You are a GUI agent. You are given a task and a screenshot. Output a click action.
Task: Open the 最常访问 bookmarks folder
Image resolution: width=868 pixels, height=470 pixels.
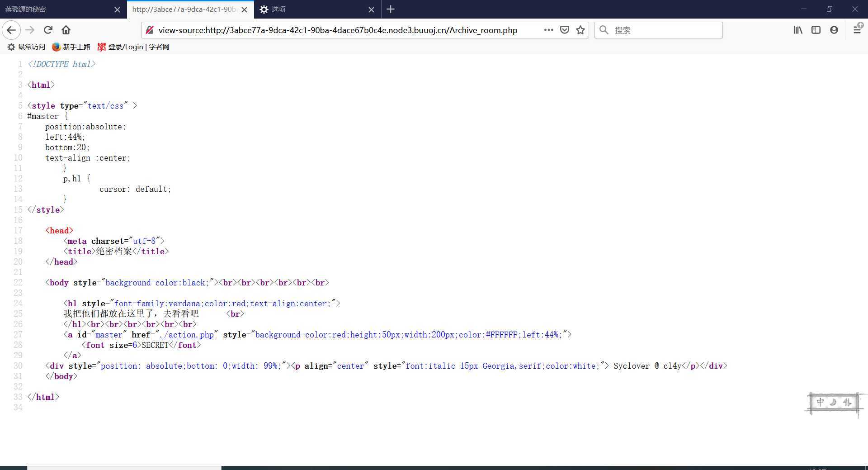(26, 47)
